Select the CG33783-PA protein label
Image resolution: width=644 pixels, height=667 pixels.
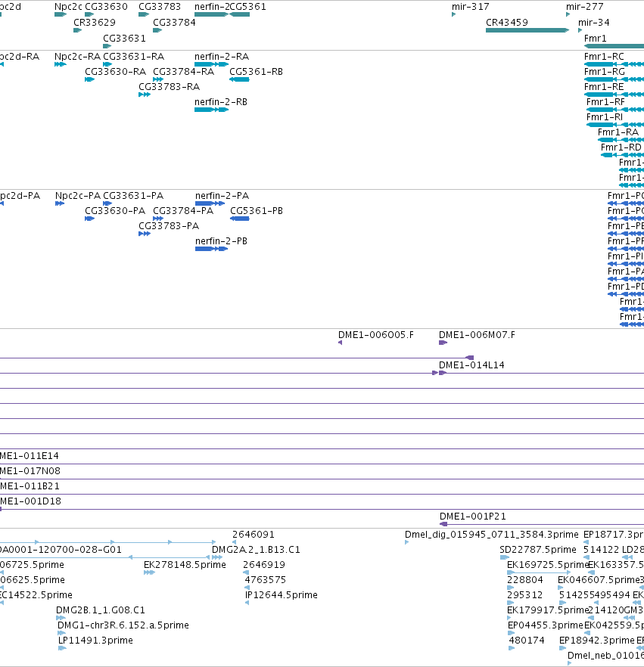169,226
